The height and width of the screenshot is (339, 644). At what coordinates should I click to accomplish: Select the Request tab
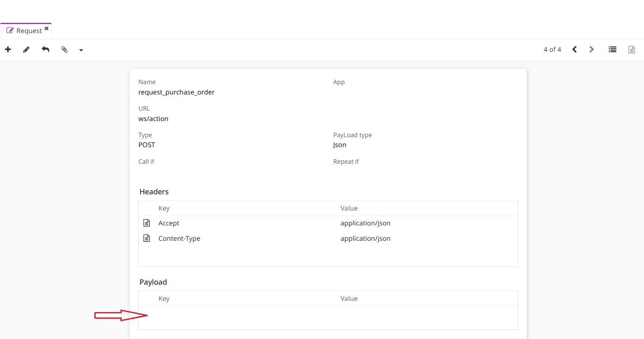[x=25, y=31]
